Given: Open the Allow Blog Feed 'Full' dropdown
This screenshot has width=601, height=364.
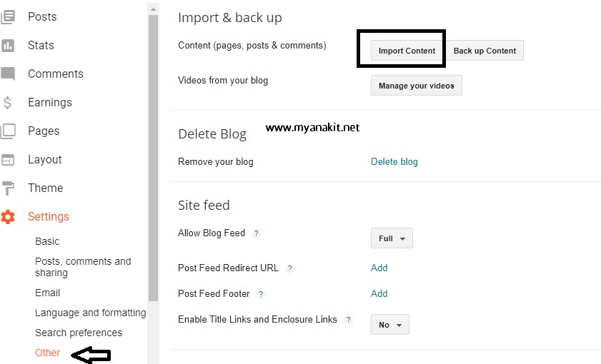Looking at the screenshot, I should (392, 238).
